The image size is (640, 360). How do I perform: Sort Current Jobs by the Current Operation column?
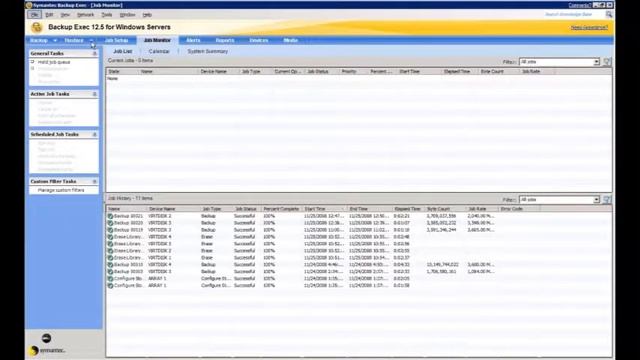pos(289,71)
